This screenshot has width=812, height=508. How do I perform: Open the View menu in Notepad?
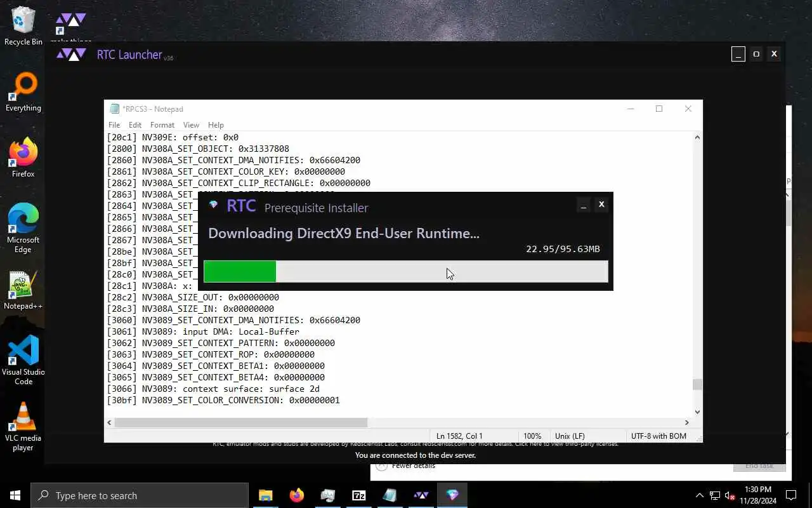click(x=191, y=125)
